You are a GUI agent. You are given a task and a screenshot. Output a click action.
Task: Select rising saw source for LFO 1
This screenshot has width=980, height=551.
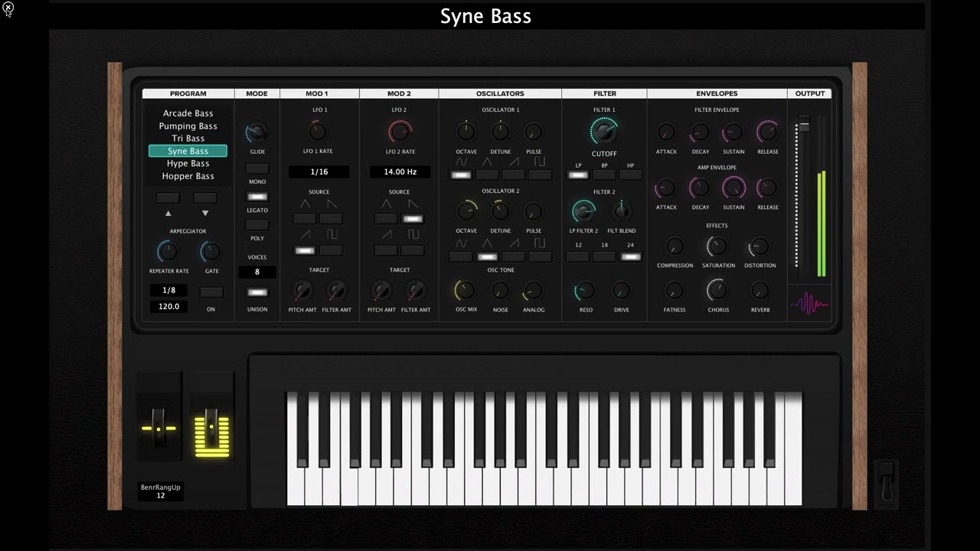305,250
